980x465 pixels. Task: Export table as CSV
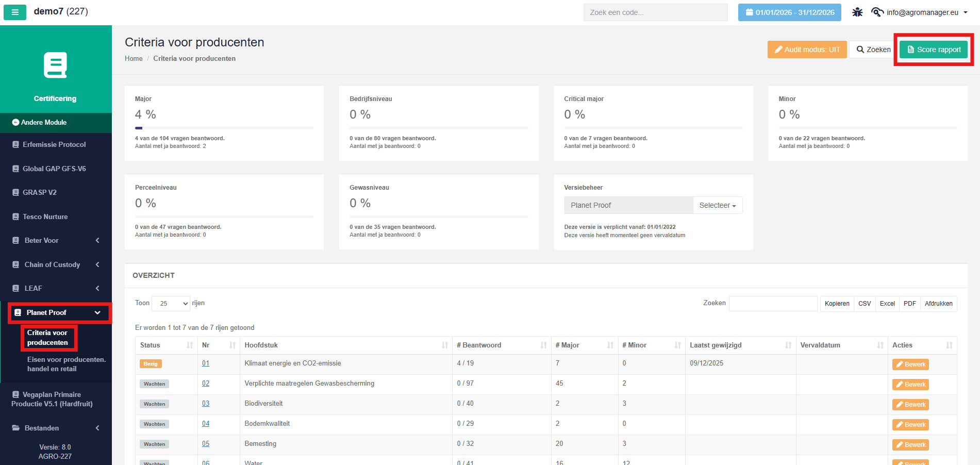point(865,304)
